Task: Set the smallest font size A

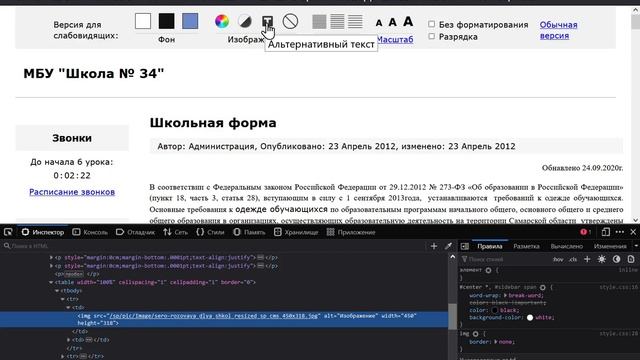Action: pos(379,23)
